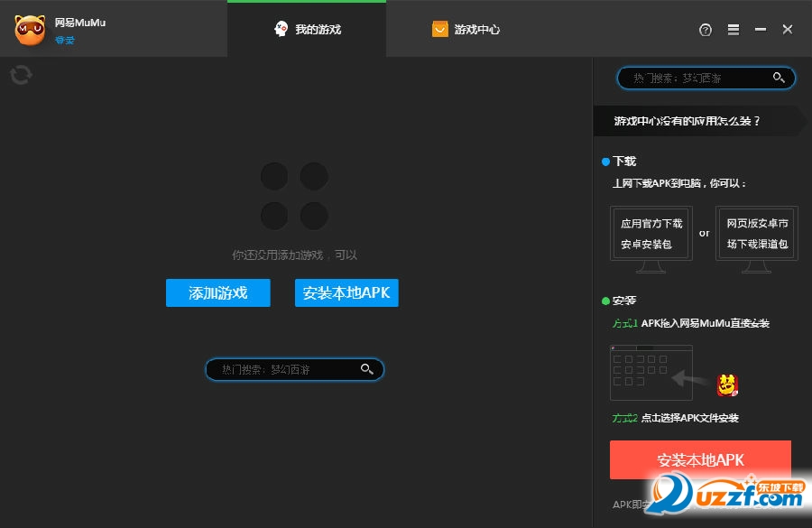Focus the center 热门搜索 search box
This screenshot has width=812, height=528.
tap(284, 369)
